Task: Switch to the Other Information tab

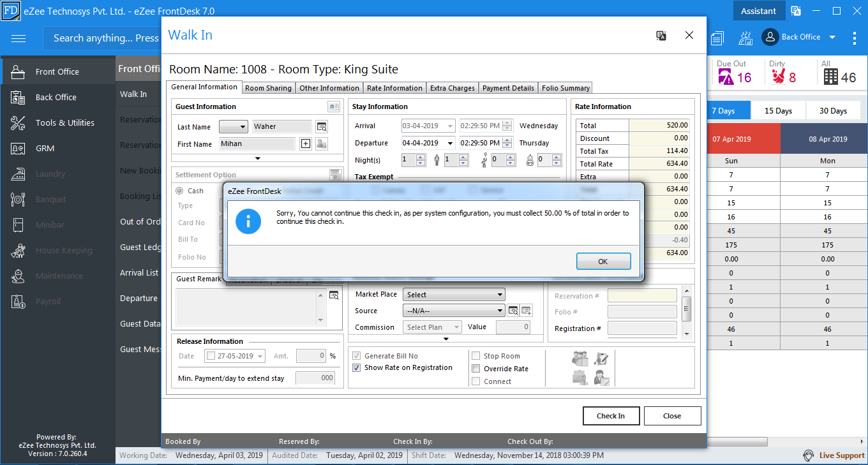Action: pos(329,88)
